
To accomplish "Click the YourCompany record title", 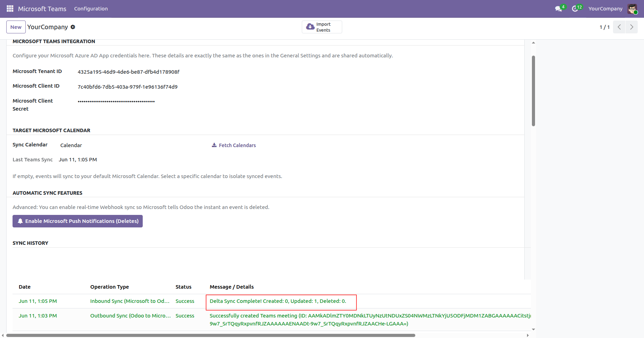I will pyautogui.click(x=48, y=27).
